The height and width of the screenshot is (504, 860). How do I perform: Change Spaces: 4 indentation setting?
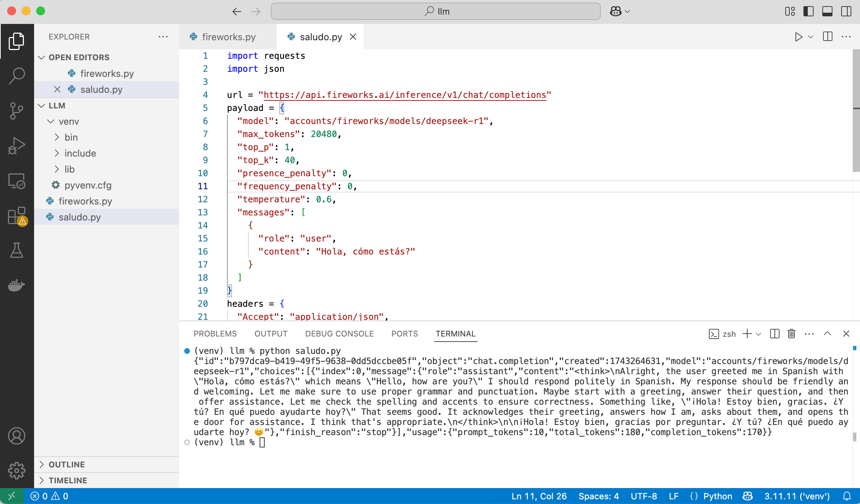[x=599, y=496]
